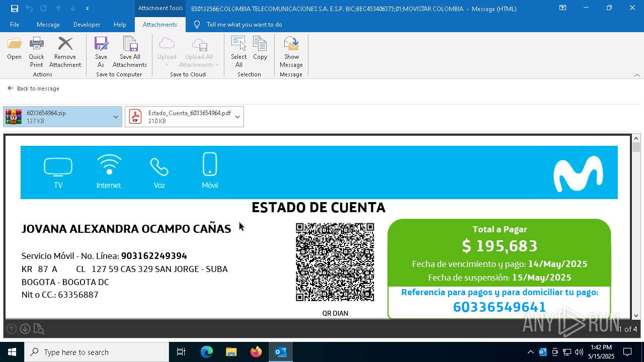Click the Outlook icon in system tray
This screenshot has width=644, height=362.
click(x=543, y=352)
